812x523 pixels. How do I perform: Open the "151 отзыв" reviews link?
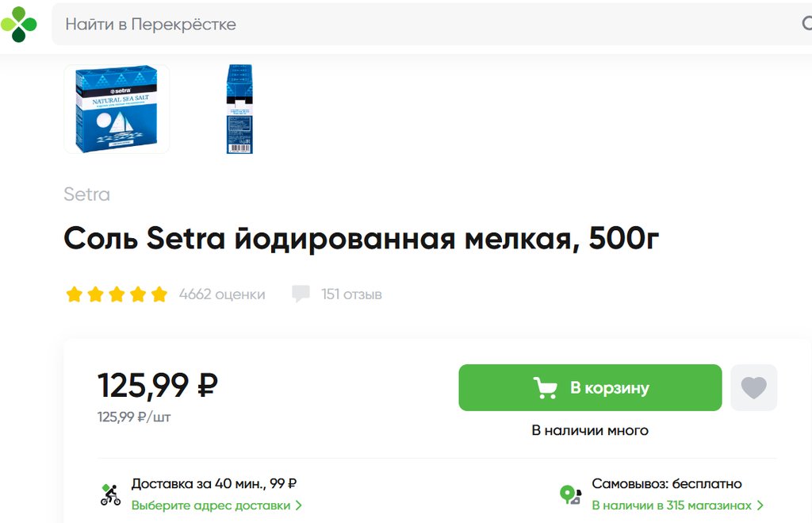pyautogui.click(x=351, y=294)
